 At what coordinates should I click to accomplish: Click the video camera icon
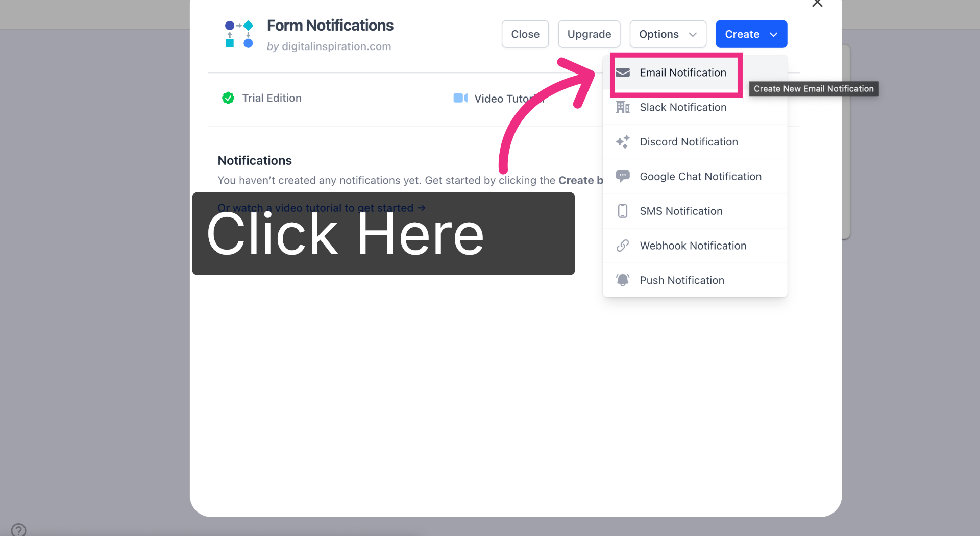460,98
